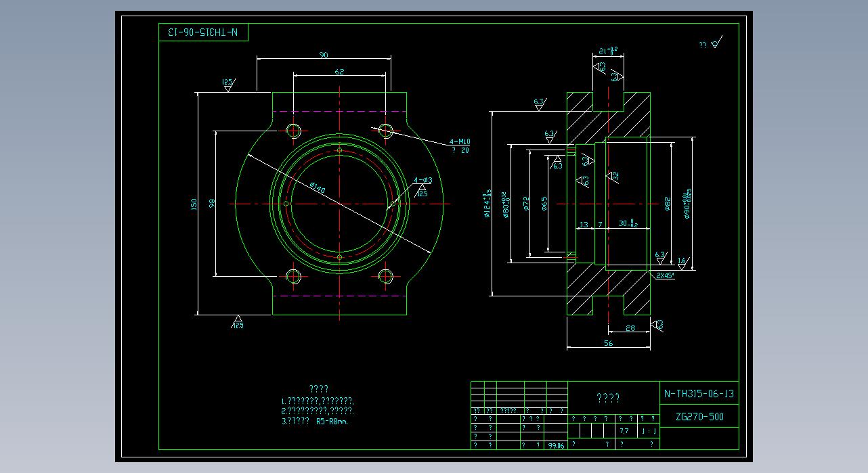
Task: Click the 1.6 roughness symbol near the chamfer
Action: pos(682,261)
